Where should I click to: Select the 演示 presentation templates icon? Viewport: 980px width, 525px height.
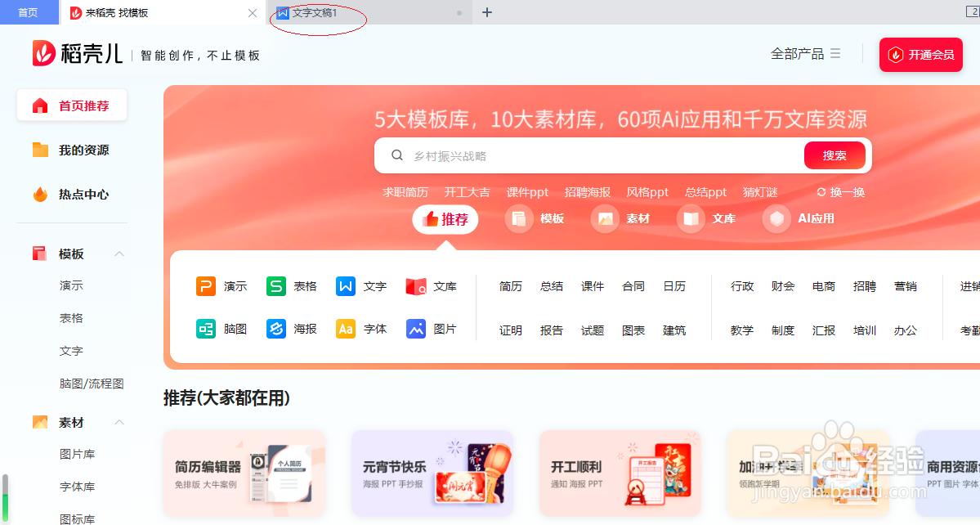206,286
